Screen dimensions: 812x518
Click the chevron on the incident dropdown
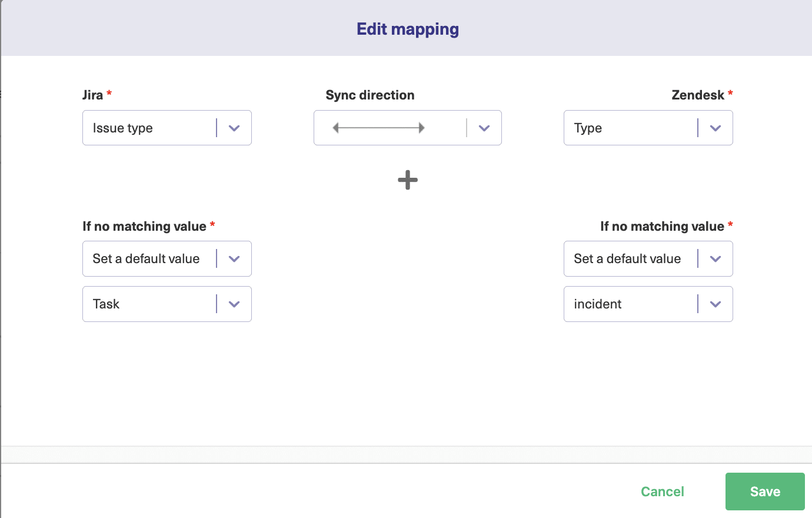(x=716, y=304)
